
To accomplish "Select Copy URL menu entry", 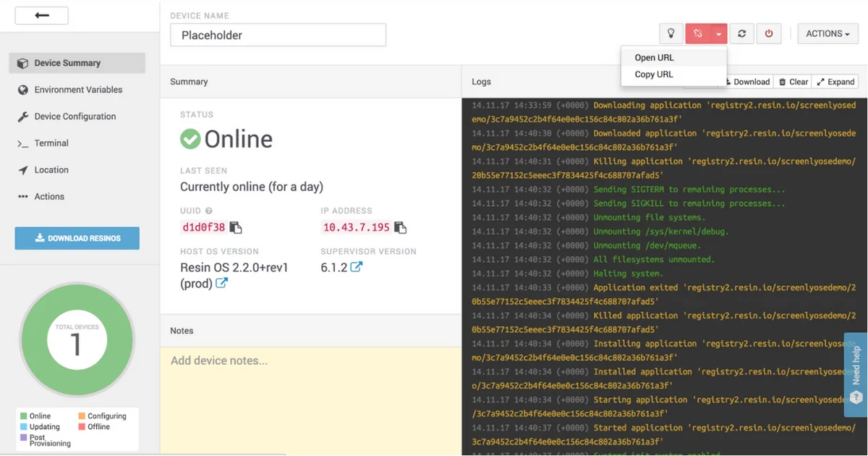I will pos(654,75).
